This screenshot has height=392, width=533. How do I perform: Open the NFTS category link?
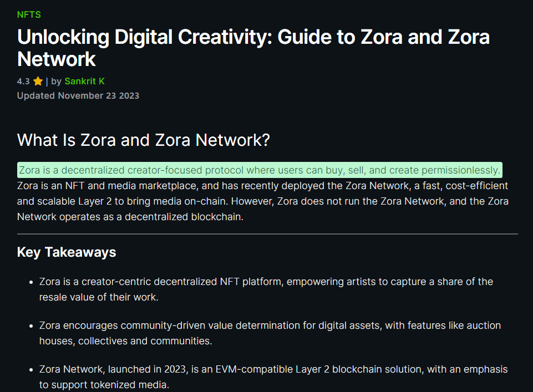[29, 14]
